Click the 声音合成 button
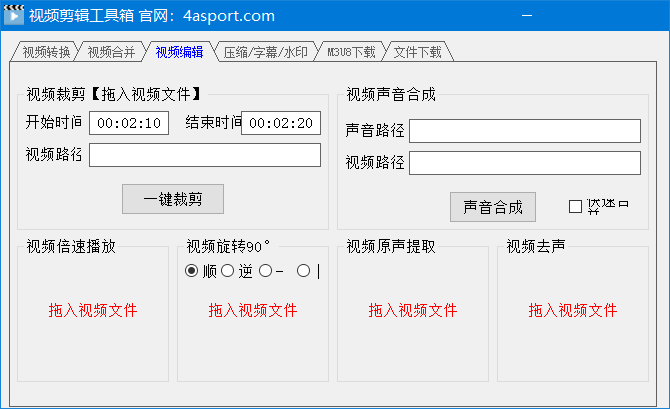Screen dimensions: 670x409 click(x=493, y=207)
